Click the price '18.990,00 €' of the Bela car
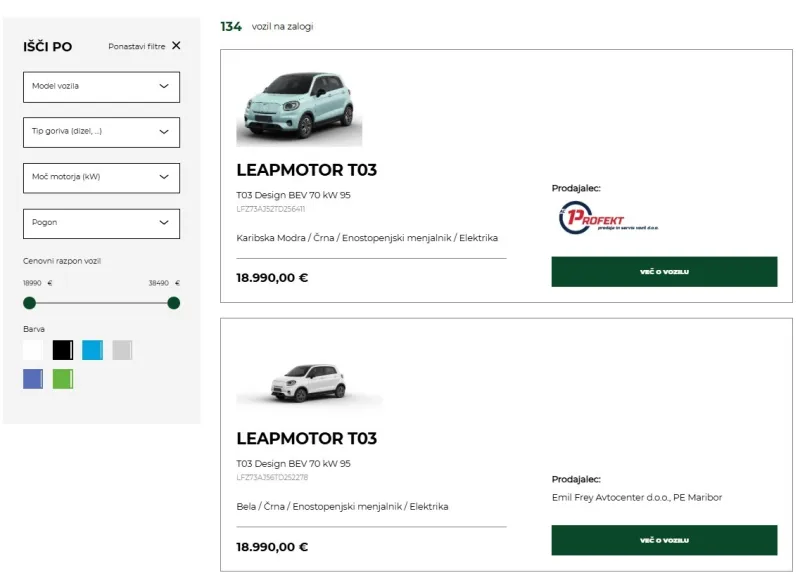Image resolution: width=800 pixels, height=580 pixels. (x=272, y=547)
